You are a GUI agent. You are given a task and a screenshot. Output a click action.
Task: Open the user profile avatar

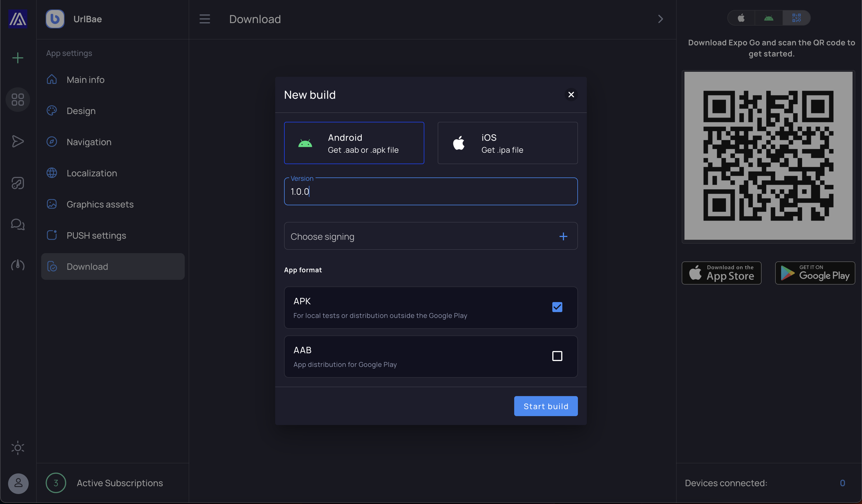18,483
